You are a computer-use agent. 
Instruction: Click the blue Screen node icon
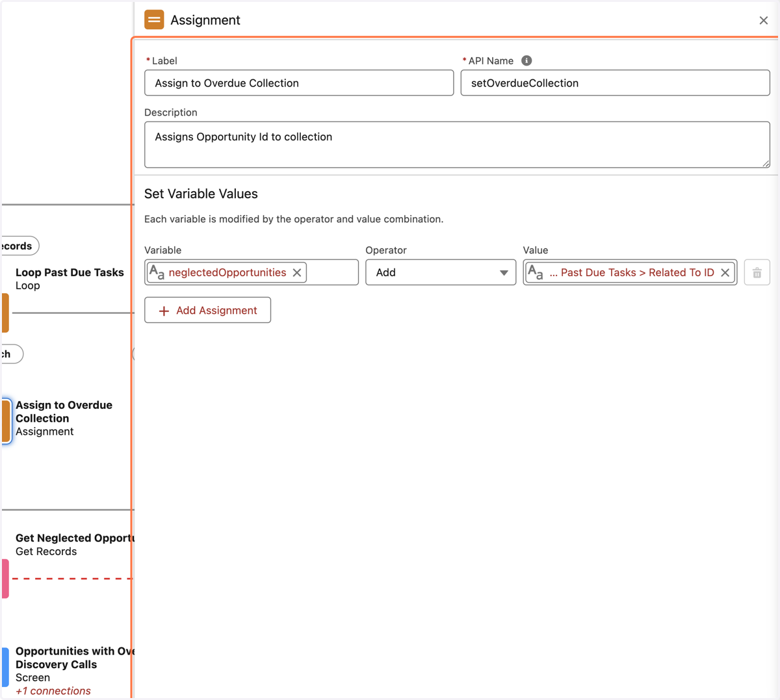click(x=5, y=667)
